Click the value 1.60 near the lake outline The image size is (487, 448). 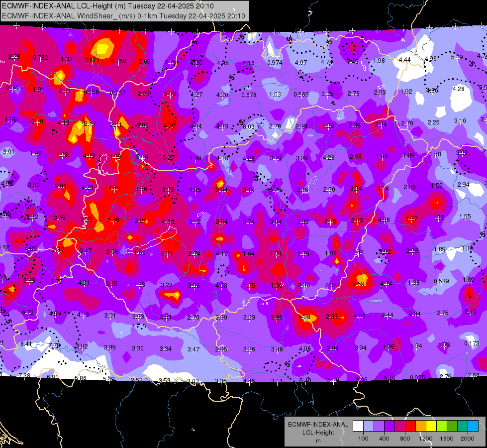click(x=139, y=253)
